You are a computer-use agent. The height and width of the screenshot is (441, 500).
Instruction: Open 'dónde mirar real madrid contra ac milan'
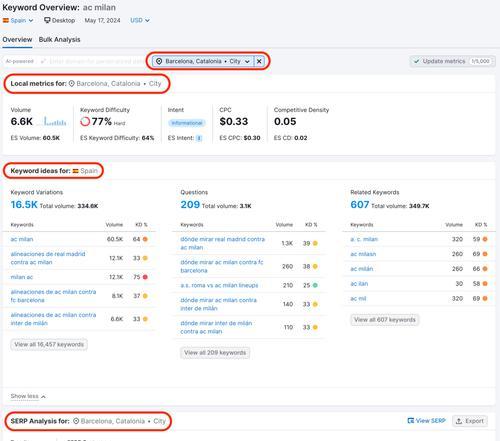click(x=223, y=243)
